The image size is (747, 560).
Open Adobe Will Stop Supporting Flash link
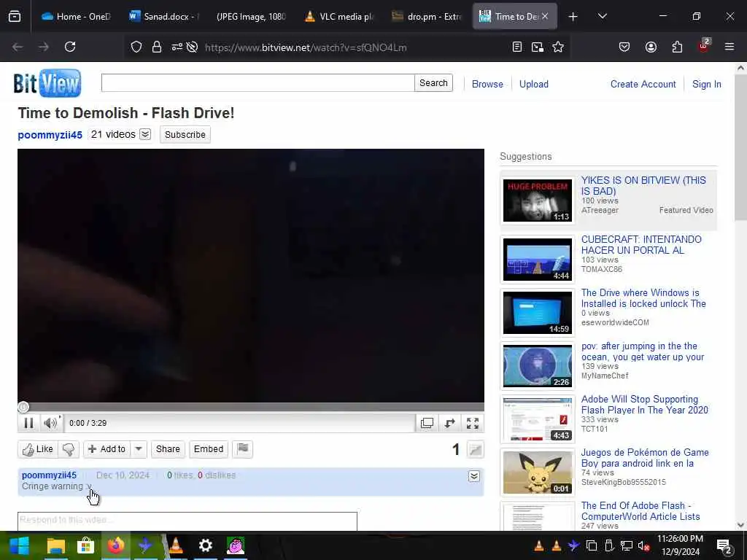pos(645,404)
